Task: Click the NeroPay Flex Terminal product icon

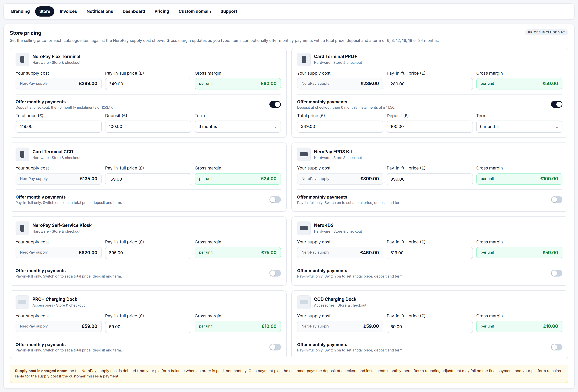Action: pos(22,59)
